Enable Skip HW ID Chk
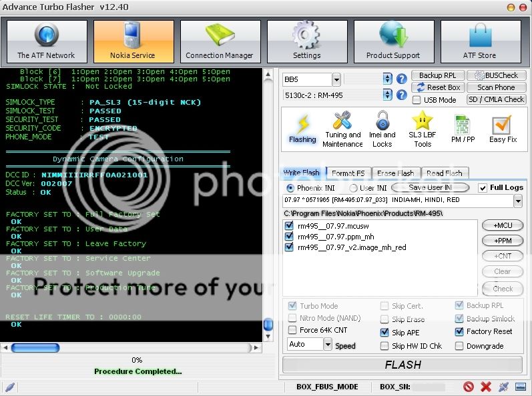The image size is (532, 396). (x=384, y=346)
